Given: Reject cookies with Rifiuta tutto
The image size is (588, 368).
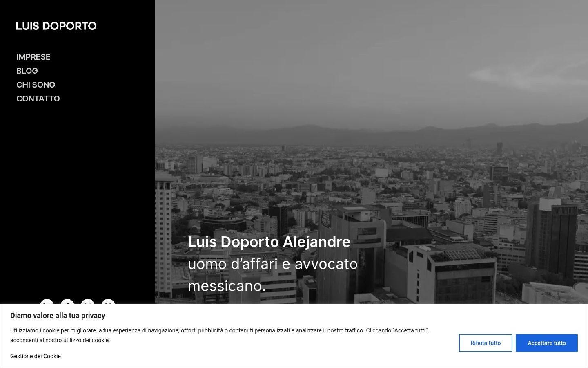Looking at the screenshot, I should 486,343.
